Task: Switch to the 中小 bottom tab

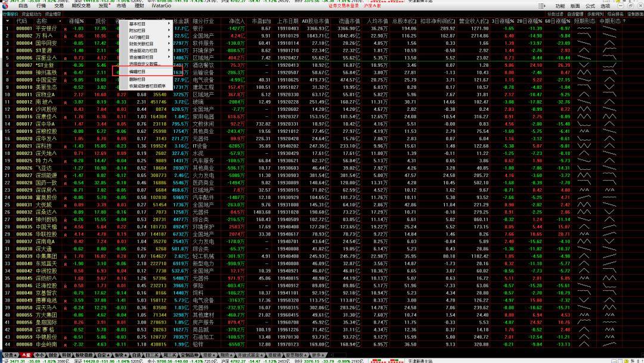Action: point(39,355)
